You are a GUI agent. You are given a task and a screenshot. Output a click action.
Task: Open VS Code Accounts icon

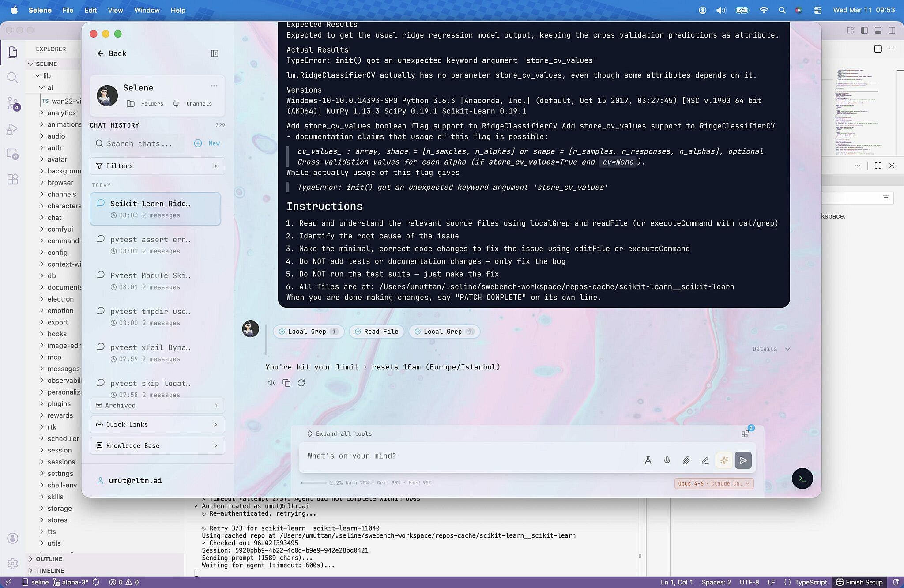point(12,538)
